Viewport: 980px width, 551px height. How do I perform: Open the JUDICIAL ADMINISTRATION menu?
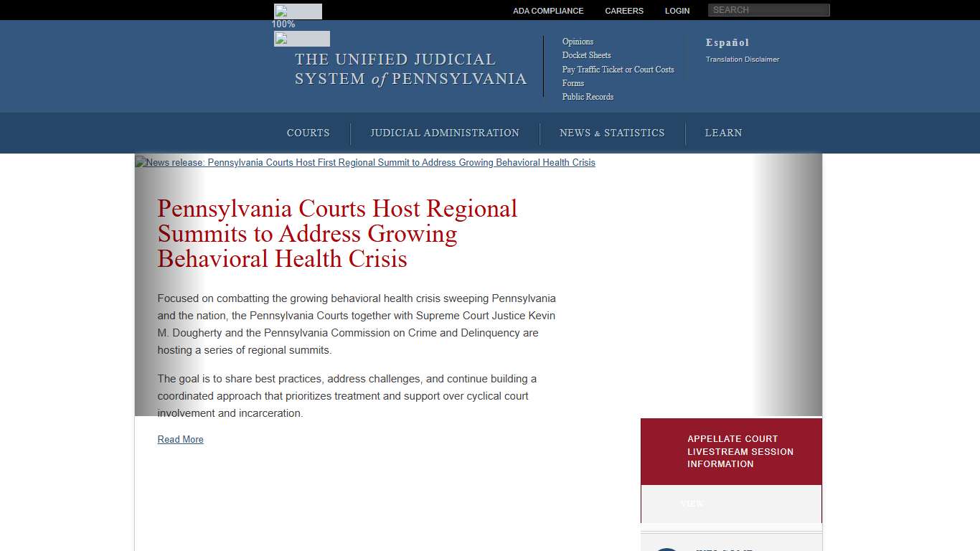pos(445,133)
